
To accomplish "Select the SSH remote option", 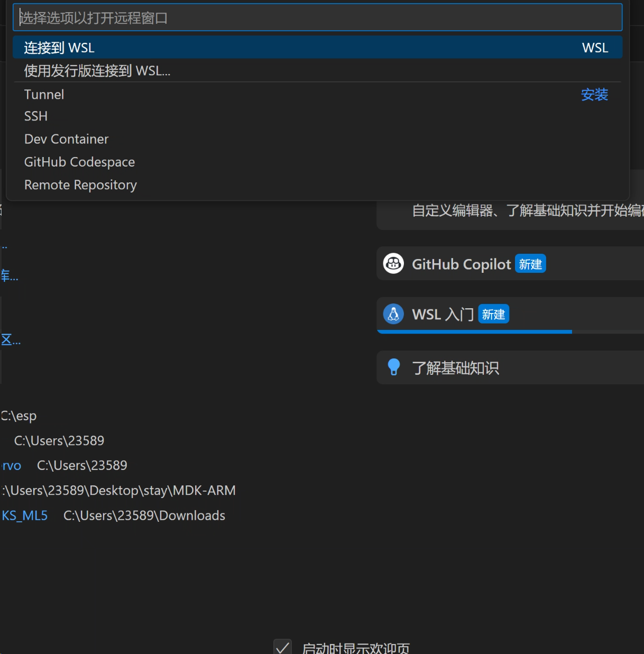I will (317, 116).
